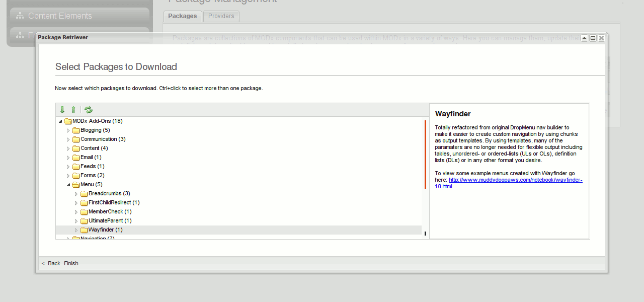Switch to the Packages tab behind dialog
Image resolution: width=644 pixels, height=302 pixels.
(183, 16)
